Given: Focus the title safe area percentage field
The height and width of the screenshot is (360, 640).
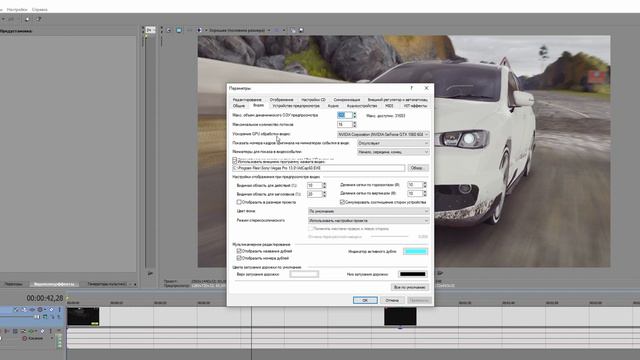Looking at the screenshot, I should pos(314,194).
